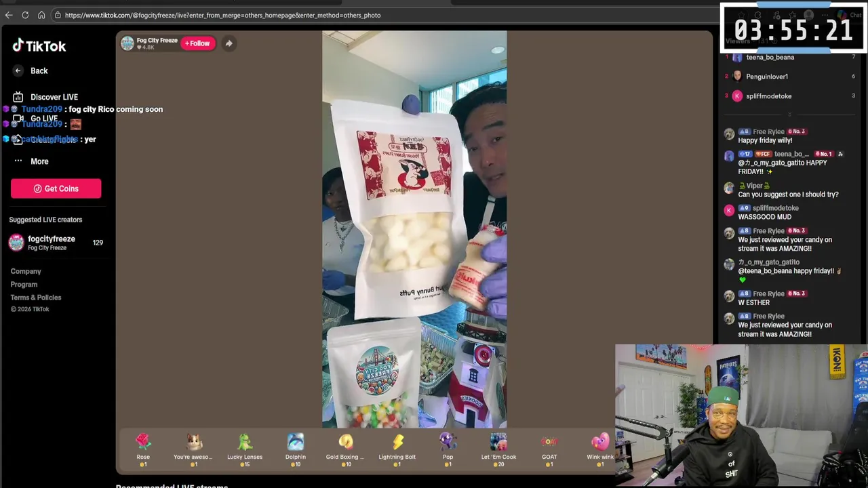Click the browser back arrow

click(x=9, y=15)
